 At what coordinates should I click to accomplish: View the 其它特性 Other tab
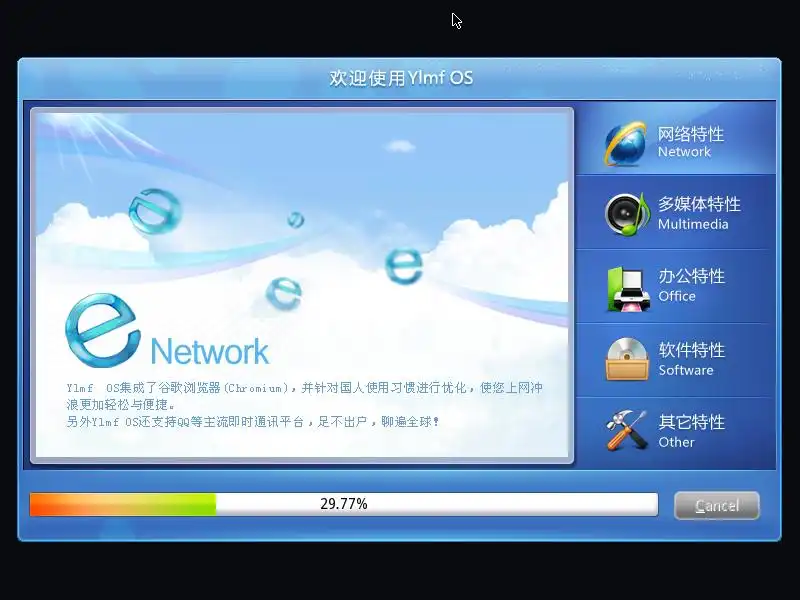[x=676, y=434]
